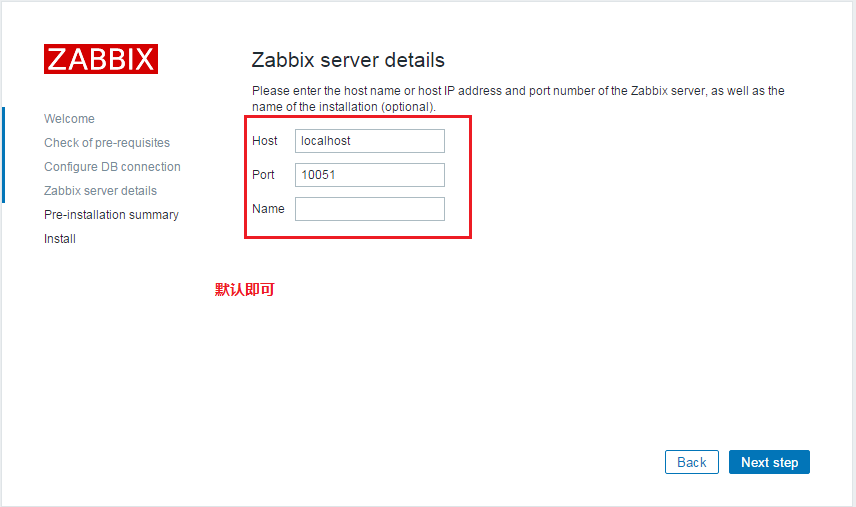Viewport: 856px width, 507px height.
Task: Click into the Port input field
Action: point(369,175)
